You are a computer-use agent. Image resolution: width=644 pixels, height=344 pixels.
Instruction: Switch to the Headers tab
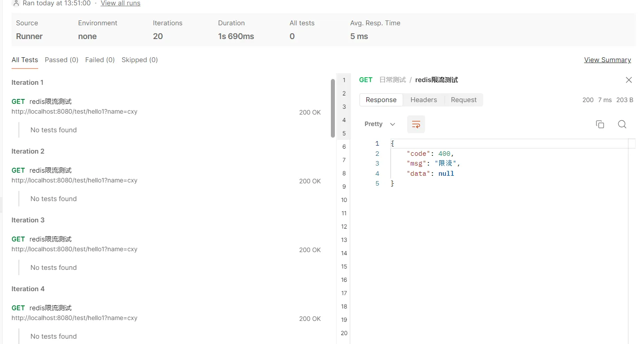click(423, 100)
